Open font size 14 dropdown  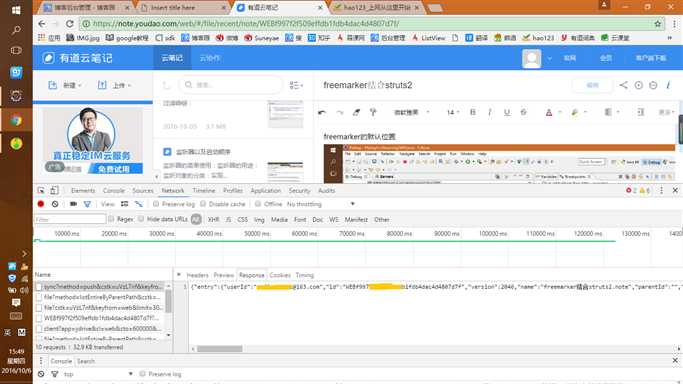click(453, 112)
